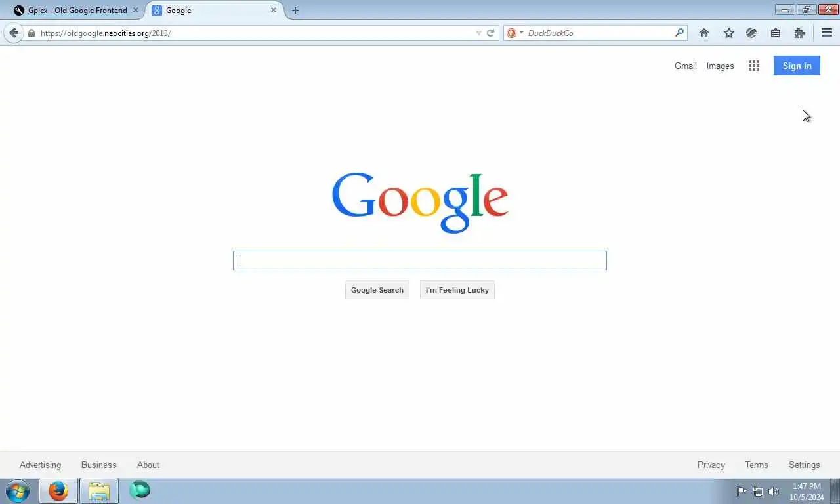Screen dimensions: 840x504
Task: Click the Gplex tab favicon
Action: click(19, 10)
